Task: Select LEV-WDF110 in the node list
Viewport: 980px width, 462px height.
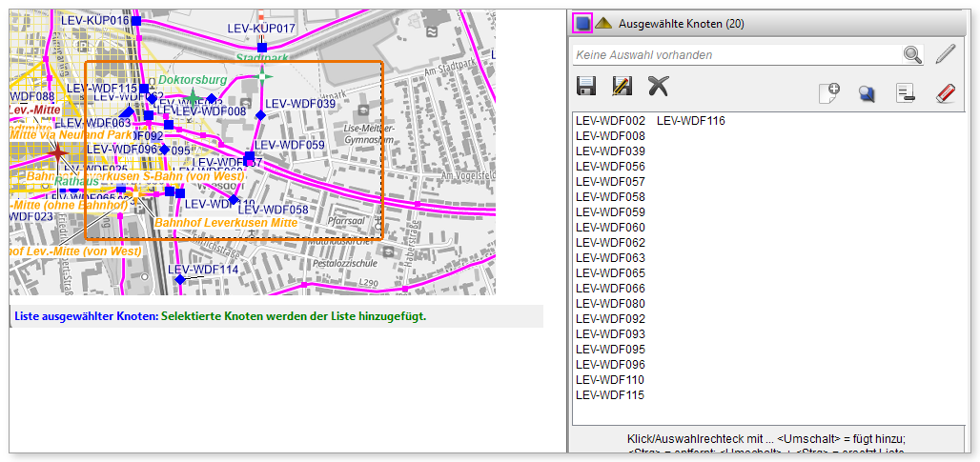Action: (610, 380)
